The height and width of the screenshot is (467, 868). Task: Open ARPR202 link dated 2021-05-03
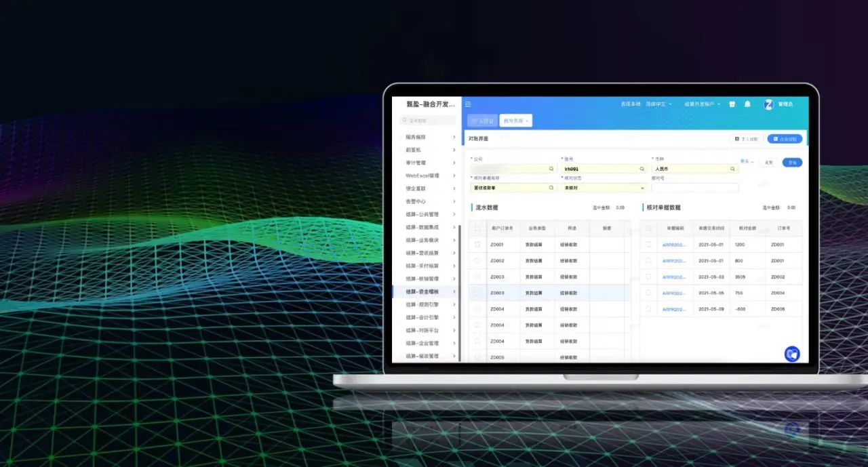674,277
